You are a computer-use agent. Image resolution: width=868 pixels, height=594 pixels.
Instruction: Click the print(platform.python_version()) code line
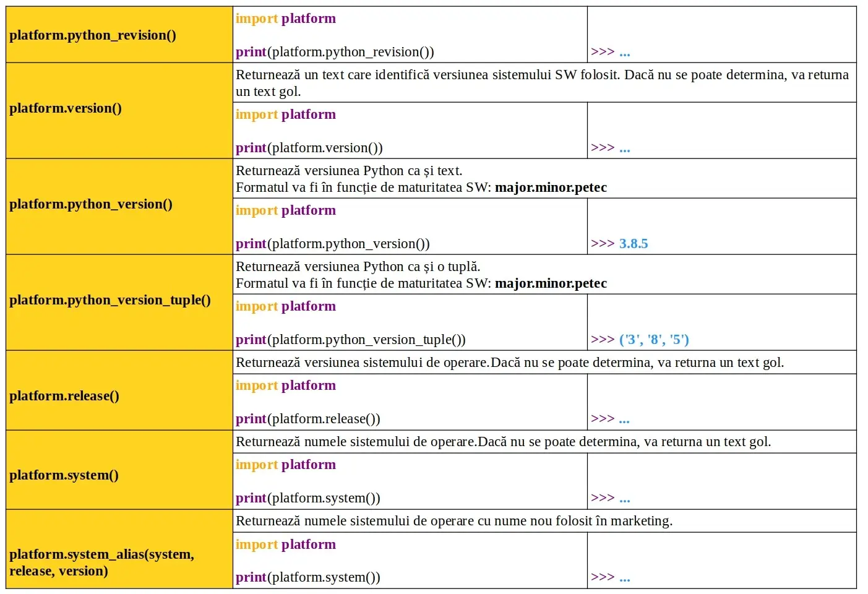click(333, 244)
